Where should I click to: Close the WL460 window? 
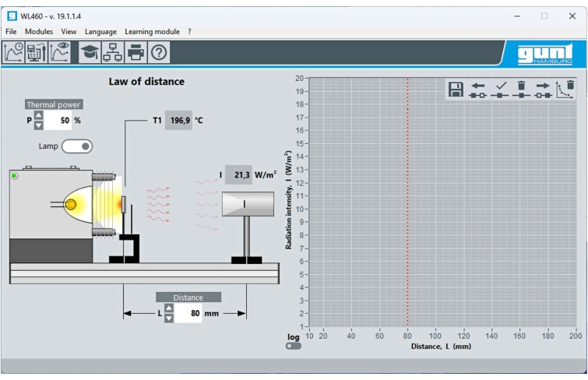(572, 16)
